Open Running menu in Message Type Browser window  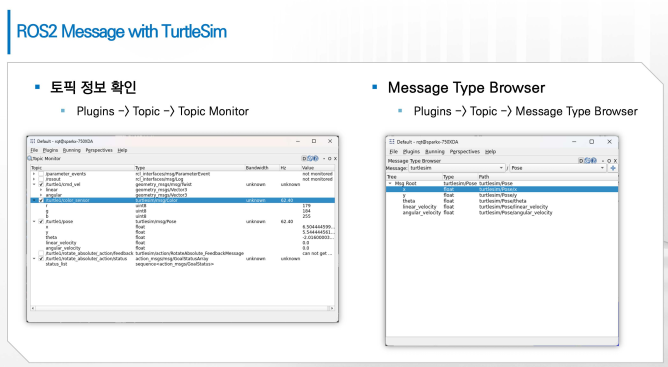(x=435, y=152)
